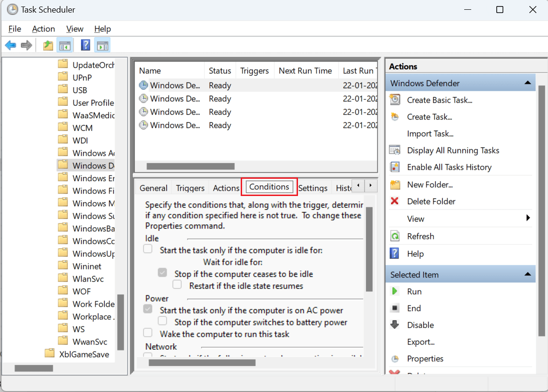The width and height of the screenshot is (548, 392).
Task: Open the Create Task dialog
Action: [429, 116]
